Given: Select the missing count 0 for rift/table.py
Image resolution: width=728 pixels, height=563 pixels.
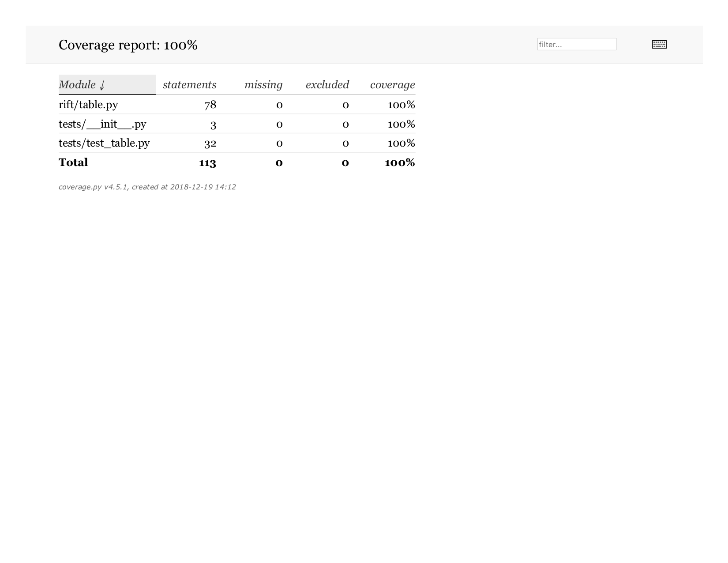Looking at the screenshot, I should pyautogui.click(x=279, y=105).
